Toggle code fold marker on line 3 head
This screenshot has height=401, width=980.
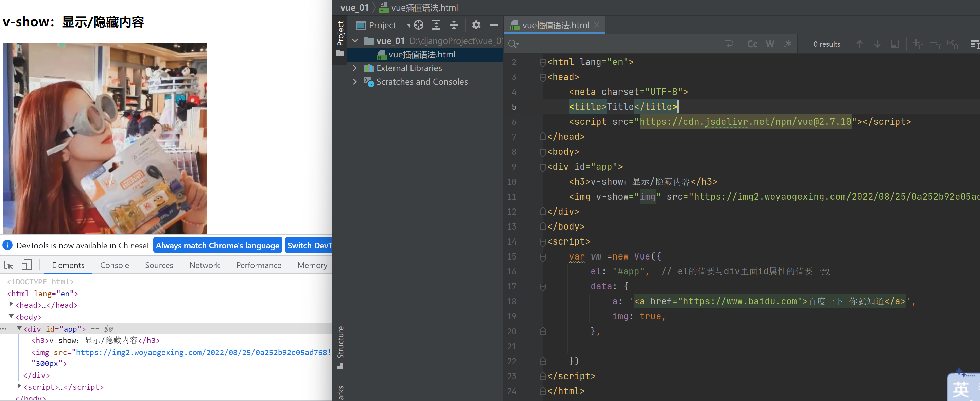(x=543, y=77)
